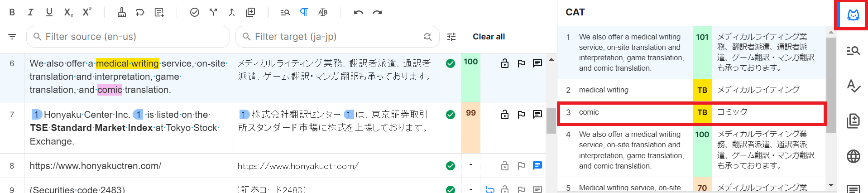The width and height of the screenshot is (868, 193).
Task: Toggle the hidden characters pilcrow icon
Action: (x=304, y=12)
